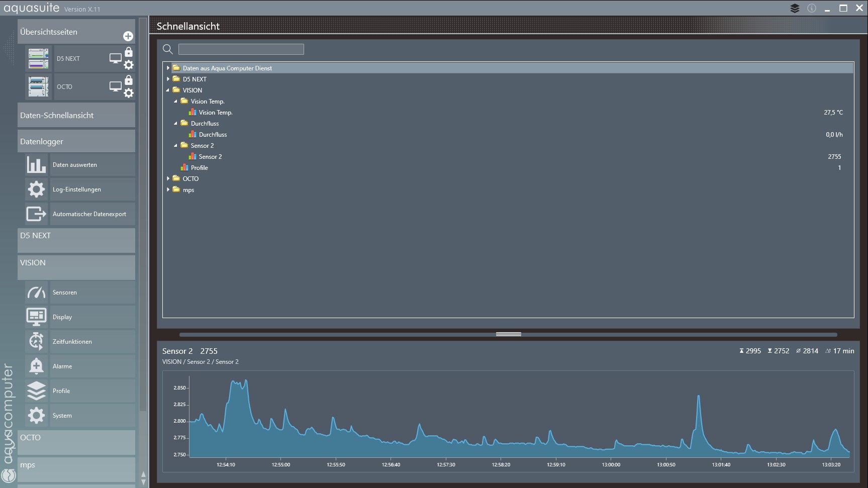Open the Daten-Schnellansicht section
Screen dimensions: 868x488
76,116
